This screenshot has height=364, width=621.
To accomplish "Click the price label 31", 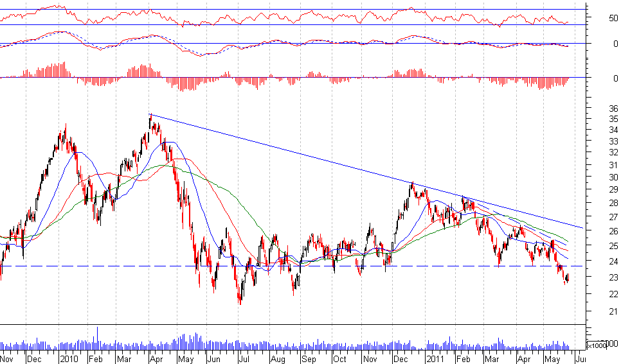I will coord(613,165).
